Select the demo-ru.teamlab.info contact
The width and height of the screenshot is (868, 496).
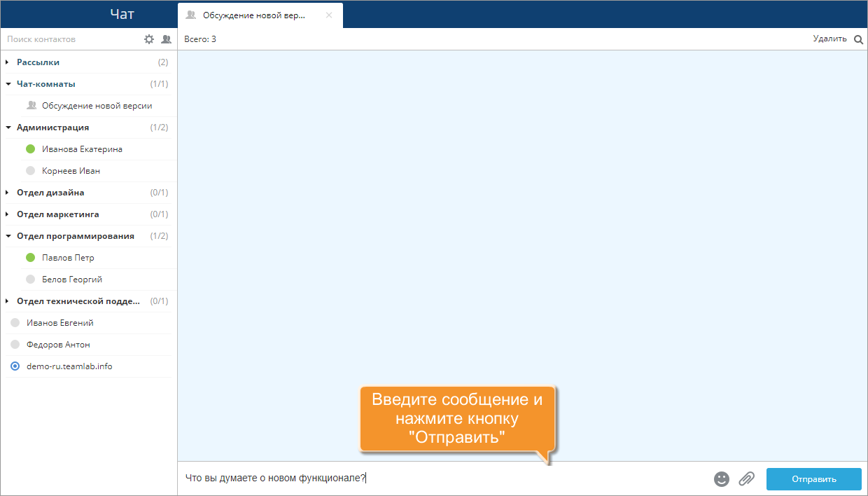coord(69,366)
